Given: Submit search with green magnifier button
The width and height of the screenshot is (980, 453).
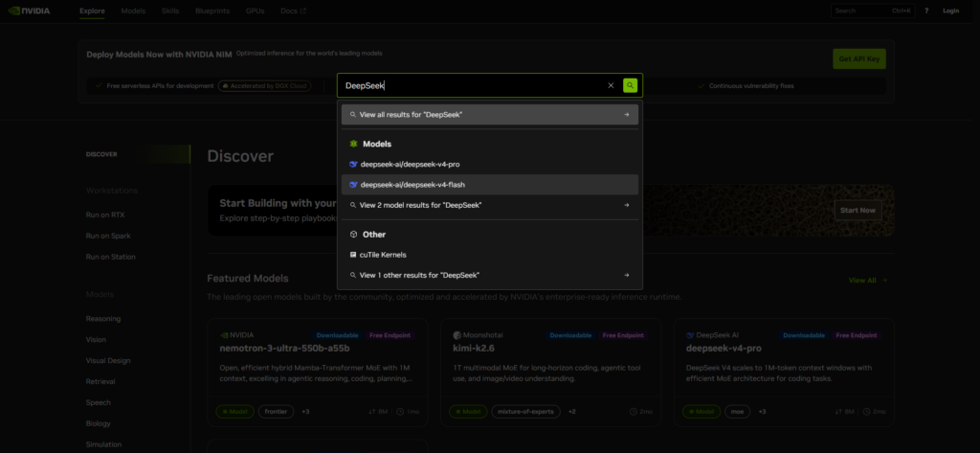Looking at the screenshot, I should click(630, 86).
